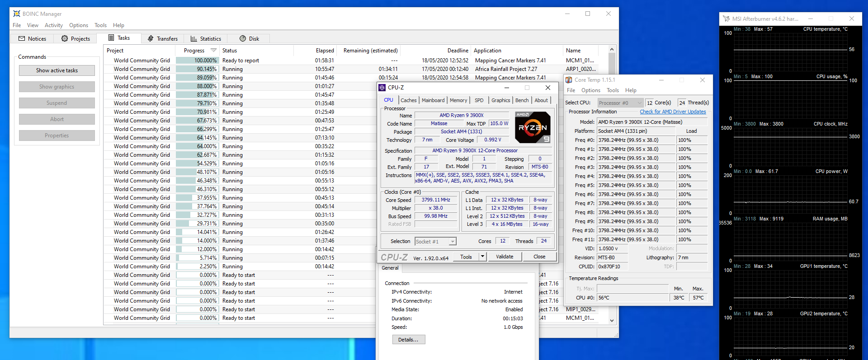Click the Project column header

139,51
